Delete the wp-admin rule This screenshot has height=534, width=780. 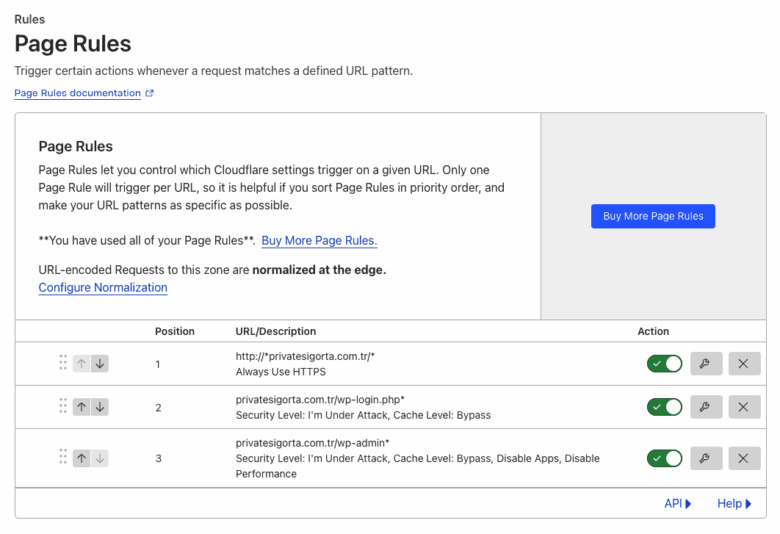click(x=744, y=458)
